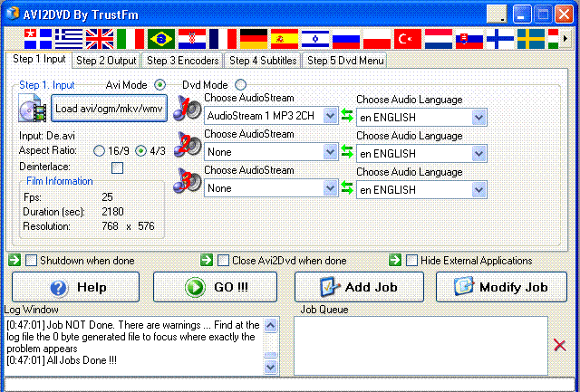Select the Croatian flag language
The width and height of the screenshot is (580, 392).
pyautogui.click(x=192, y=39)
